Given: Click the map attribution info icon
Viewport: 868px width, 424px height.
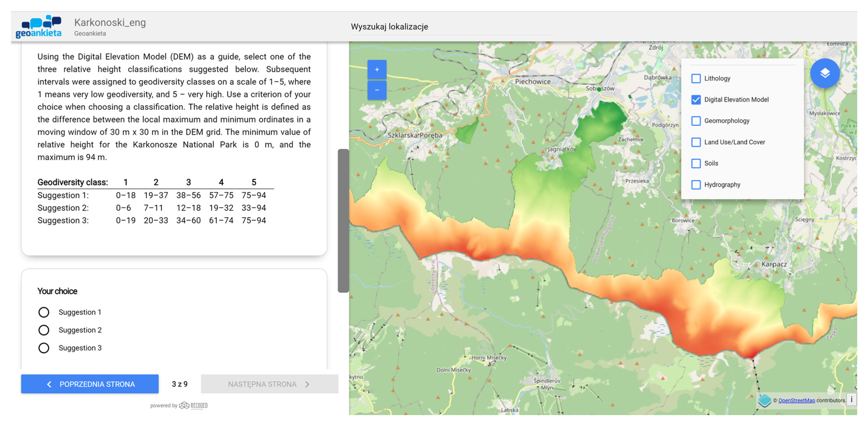Looking at the screenshot, I should tap(851, 400).
